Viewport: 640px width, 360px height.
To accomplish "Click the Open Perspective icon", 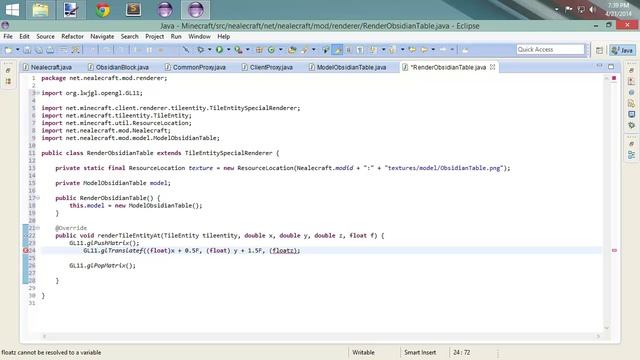I will click(x=599, y=50).
